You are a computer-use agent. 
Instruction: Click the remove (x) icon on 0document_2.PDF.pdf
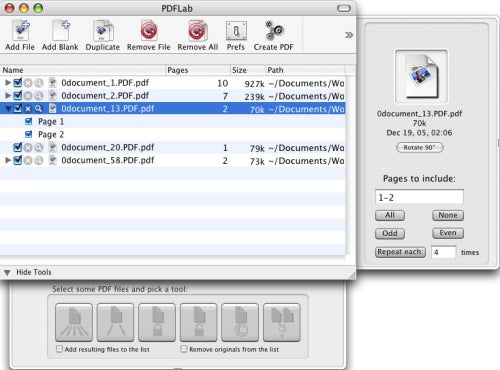28,96
